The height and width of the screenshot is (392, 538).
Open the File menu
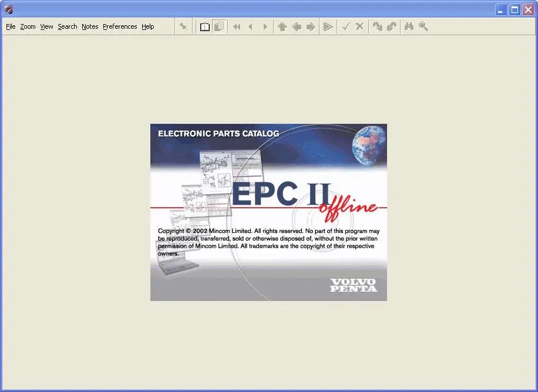[11, 26]
